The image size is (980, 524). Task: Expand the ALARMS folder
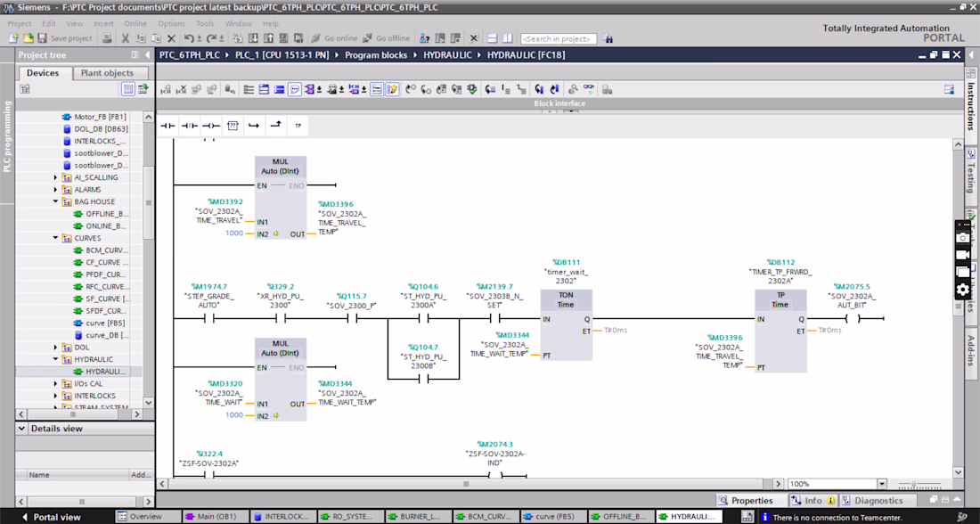click(55, 190)
